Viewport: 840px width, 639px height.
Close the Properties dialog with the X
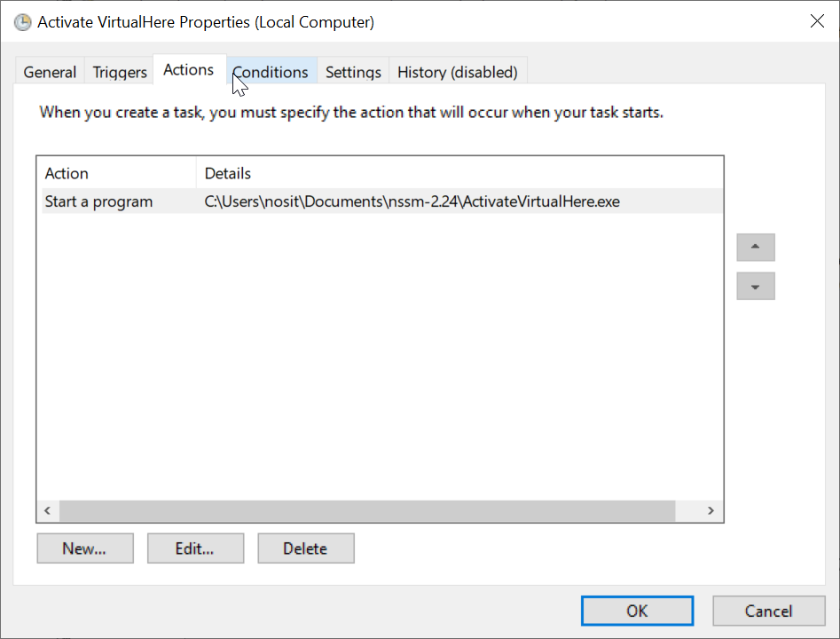(816, 22)
